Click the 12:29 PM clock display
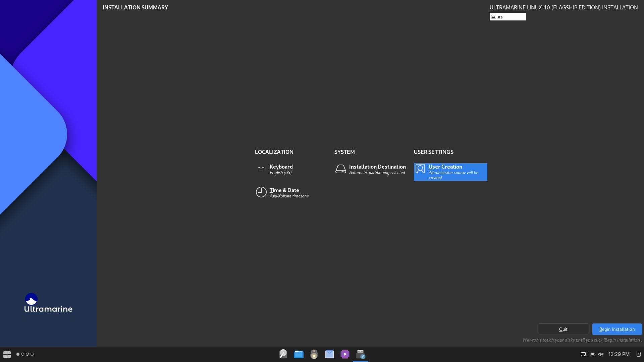The image size is (644, 362). (618, 354)
